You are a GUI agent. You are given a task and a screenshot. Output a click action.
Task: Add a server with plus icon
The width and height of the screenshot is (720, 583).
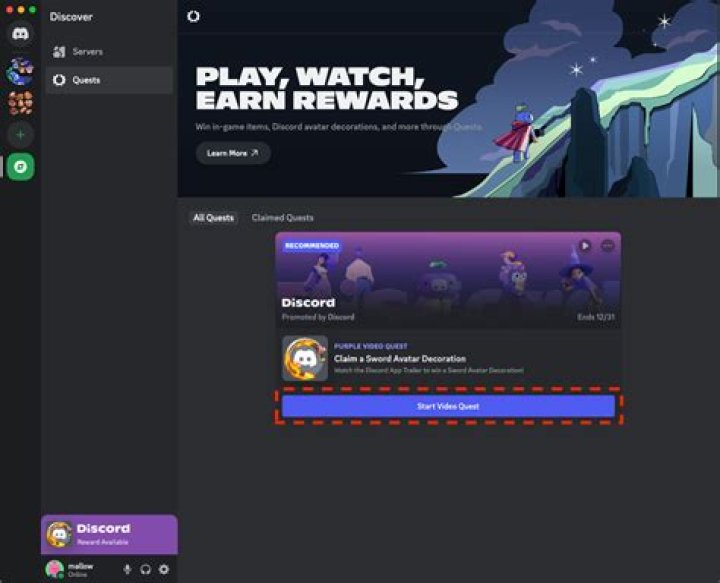[20, 135]
